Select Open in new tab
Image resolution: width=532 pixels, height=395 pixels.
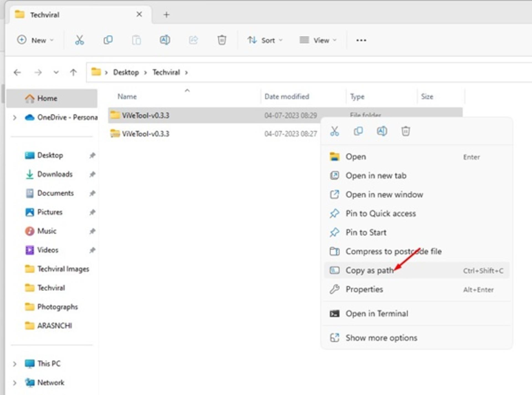click(417, 176)
